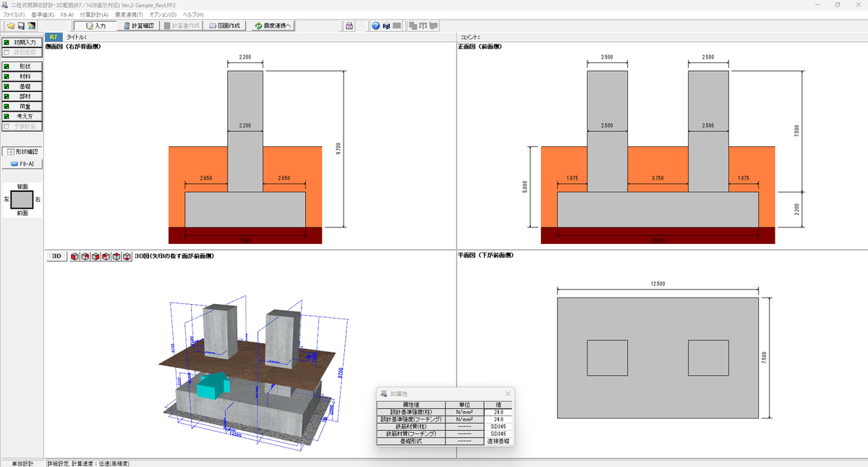The height and width of the screenshot is (467, 868).
Task: Click 震度連携へ toolbar button
Action: [x=272, y=26]
